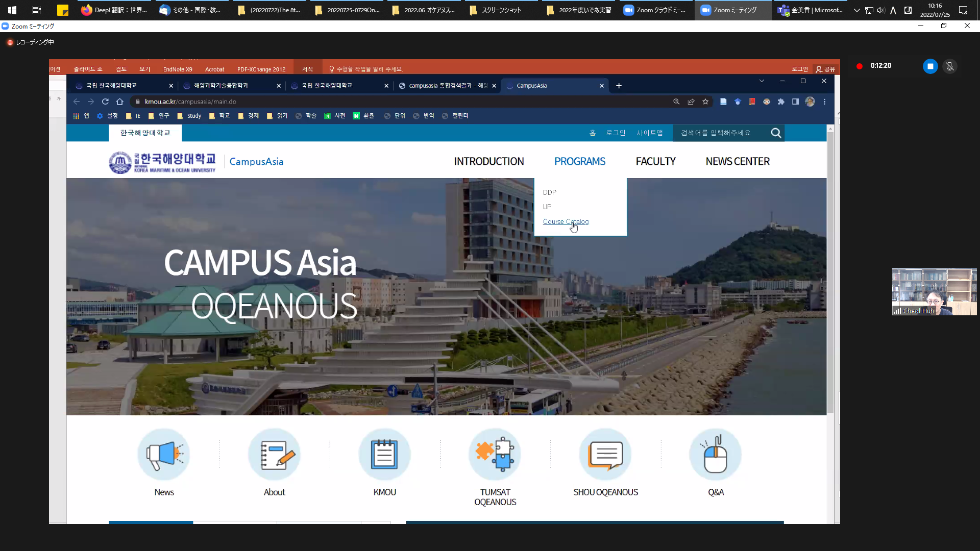The height and width of the screenshot is (551, 980).
Task: Open the Windows Start menu
Action: click(12, 10)
